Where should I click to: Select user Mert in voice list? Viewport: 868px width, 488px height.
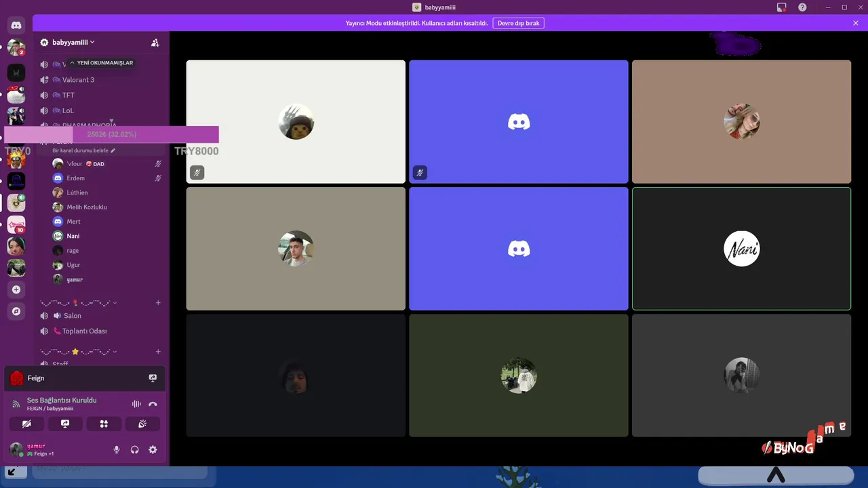click(108, 222)
